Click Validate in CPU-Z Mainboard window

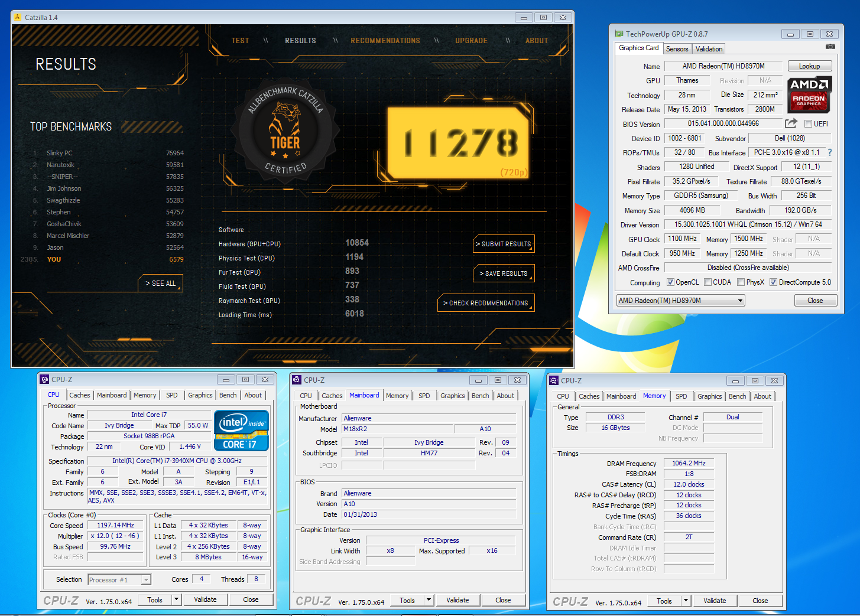(457, 600)
